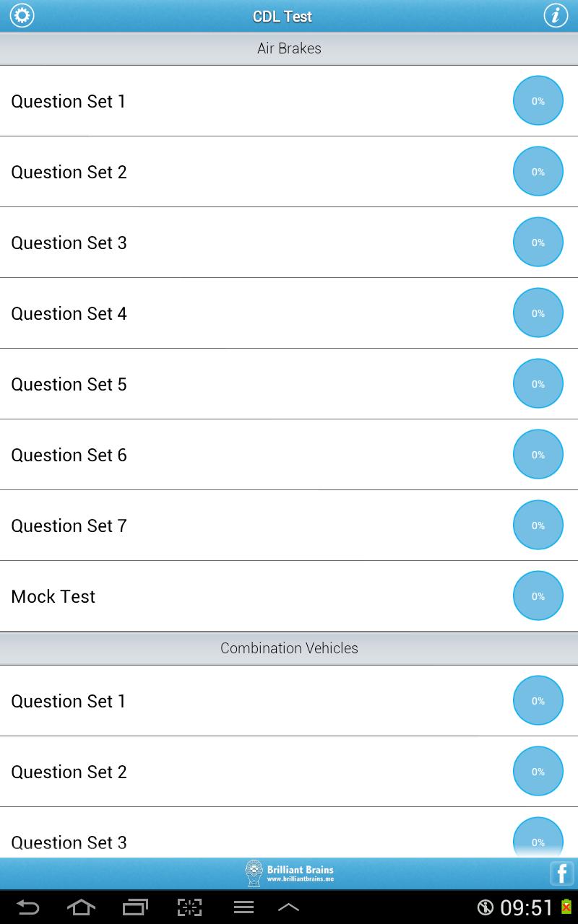This screenshot has height=924, width=578.
Task: Select the Air Brakes section header
Action: click(289, 48)
